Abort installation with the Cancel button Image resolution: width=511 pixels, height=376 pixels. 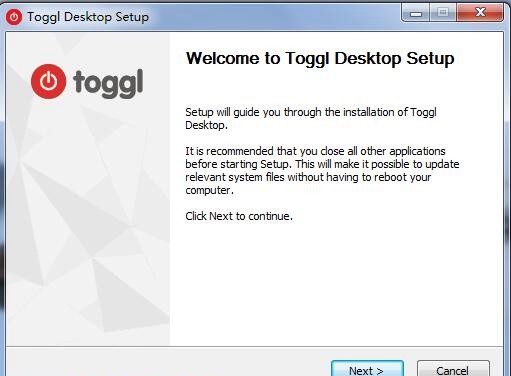tap(453, 369)
